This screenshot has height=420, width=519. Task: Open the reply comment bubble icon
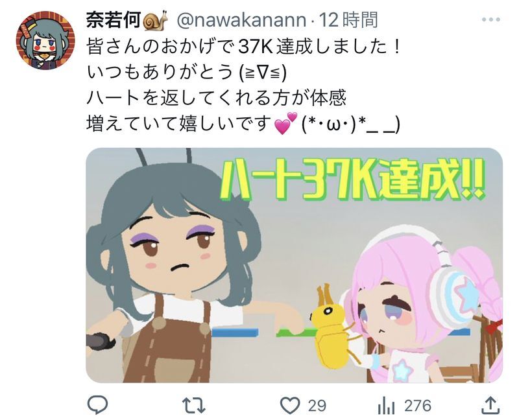[x=97, y=405]
